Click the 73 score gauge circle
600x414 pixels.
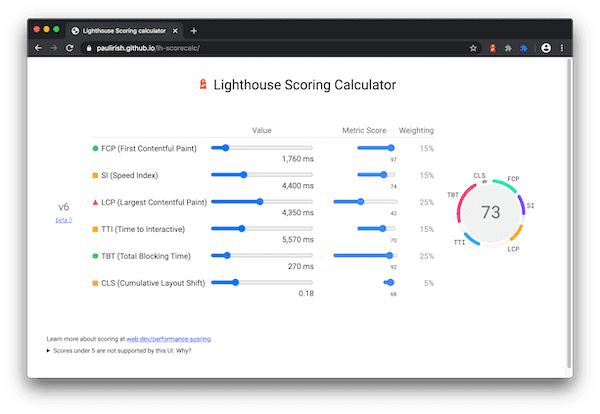tap(490, 212)
